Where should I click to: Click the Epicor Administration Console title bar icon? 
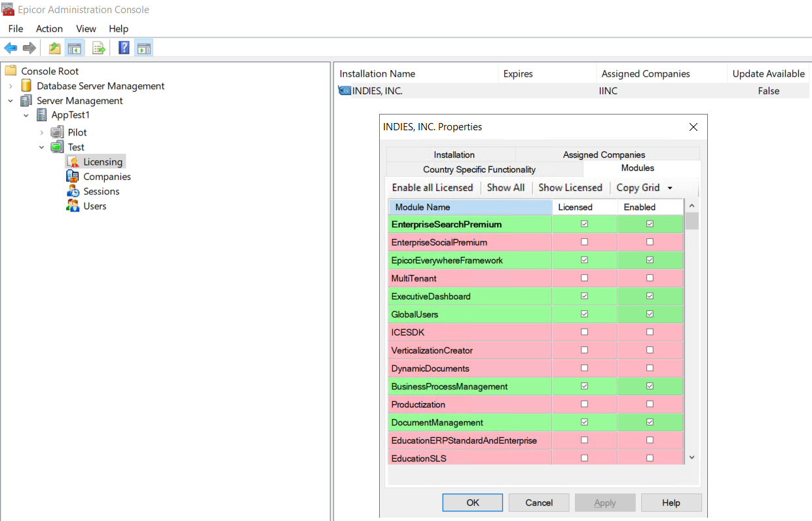8,9
